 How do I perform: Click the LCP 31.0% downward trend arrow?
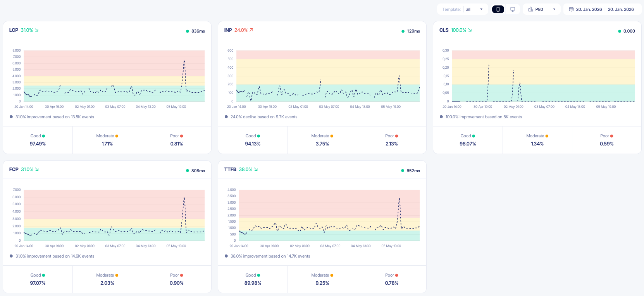point(36,30)
